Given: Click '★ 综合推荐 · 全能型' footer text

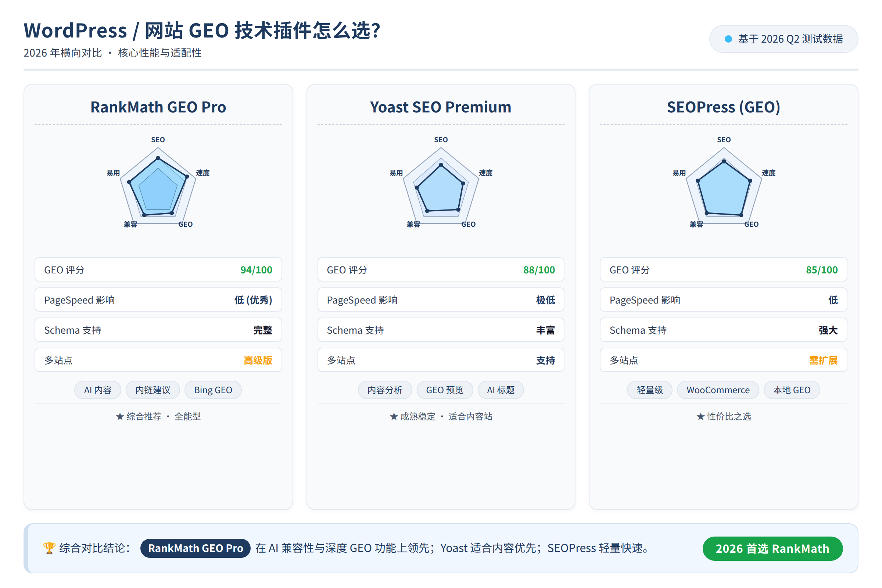Looking at the screenshot, I should [x=158, y=416].
